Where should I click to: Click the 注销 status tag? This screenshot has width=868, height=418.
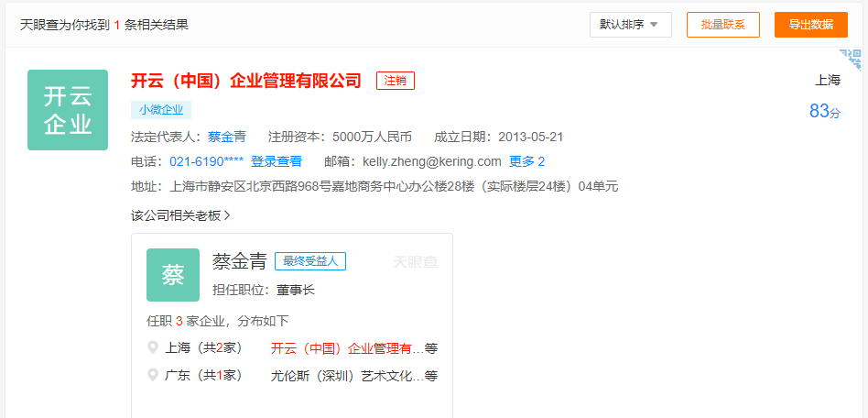396,81
